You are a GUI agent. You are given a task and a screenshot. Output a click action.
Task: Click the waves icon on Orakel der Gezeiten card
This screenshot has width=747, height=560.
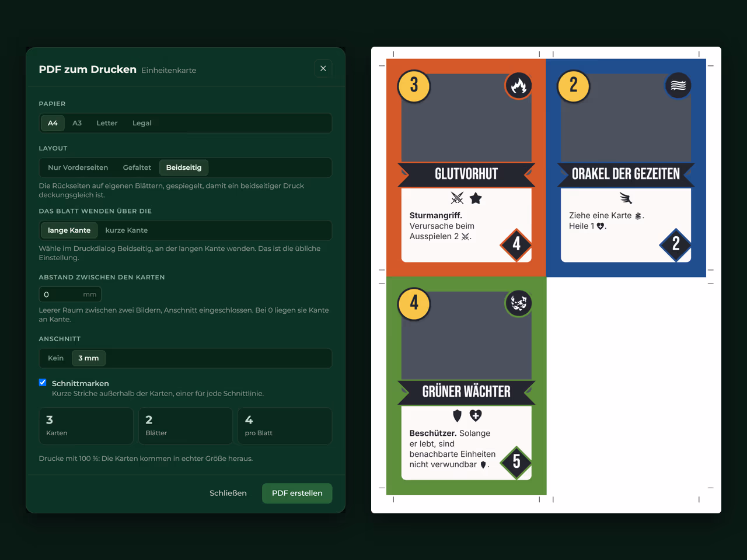[678, 86]
